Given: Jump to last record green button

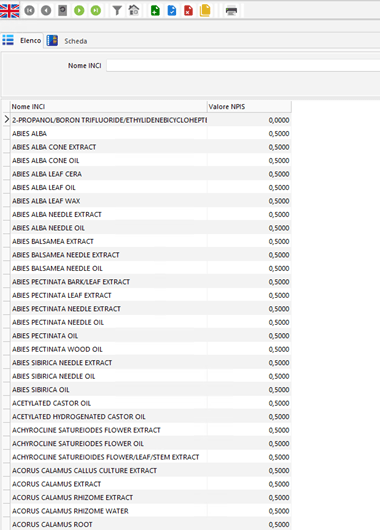Looking at the screenshot, I should click(x=96, y=11).
